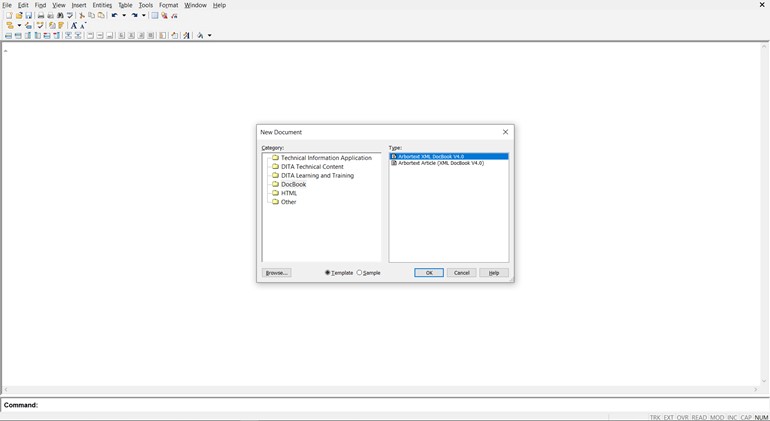Click the TRK status bar indicator
This screenshot has width=770, height=421.
click(655, 417)
